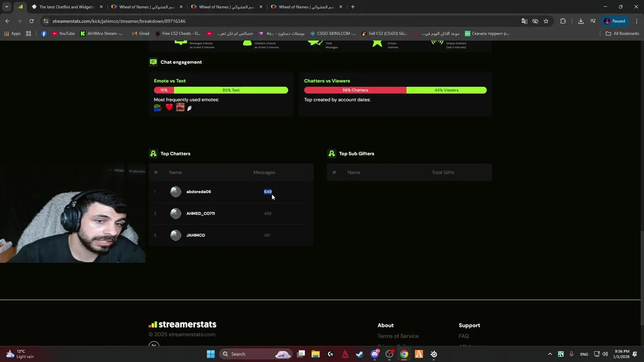Open Terms of Service footer link

398,336
